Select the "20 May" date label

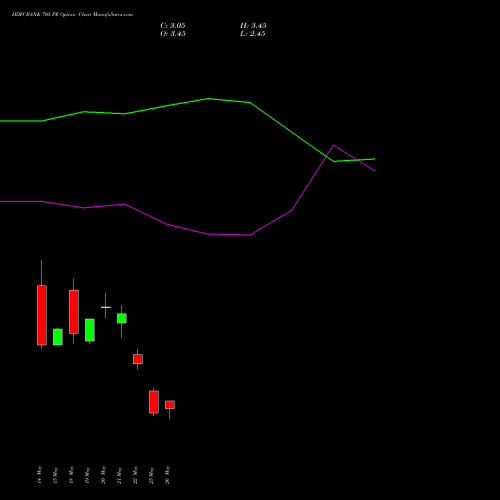pyautogui.click(x=103, y=475)
